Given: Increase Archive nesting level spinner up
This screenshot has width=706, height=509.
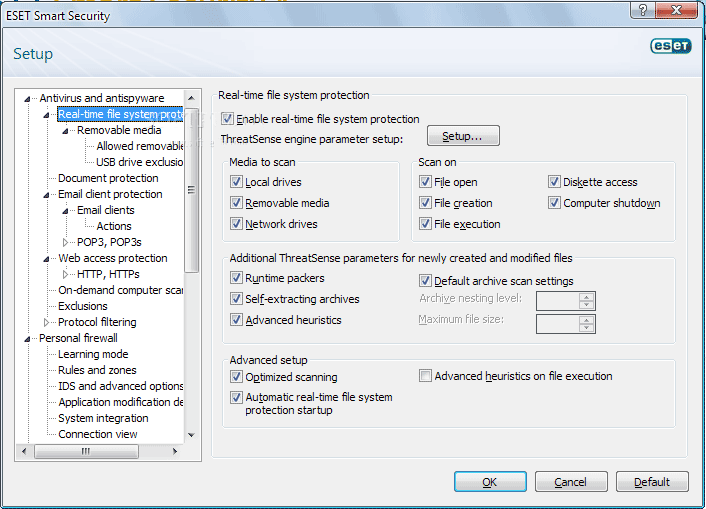Looking at the screenshot, I should click(586, 297).
